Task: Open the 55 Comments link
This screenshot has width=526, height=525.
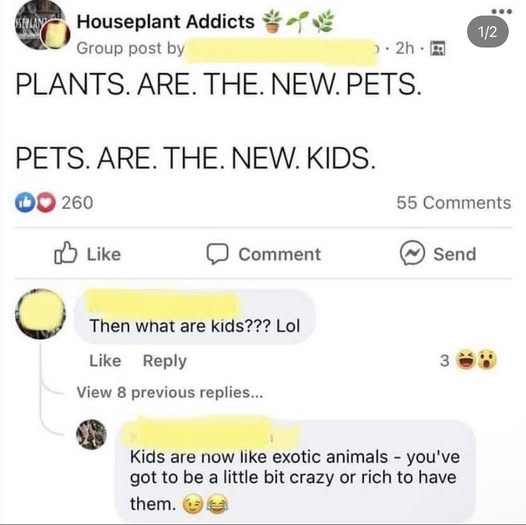Action: (x=454, y=203)
